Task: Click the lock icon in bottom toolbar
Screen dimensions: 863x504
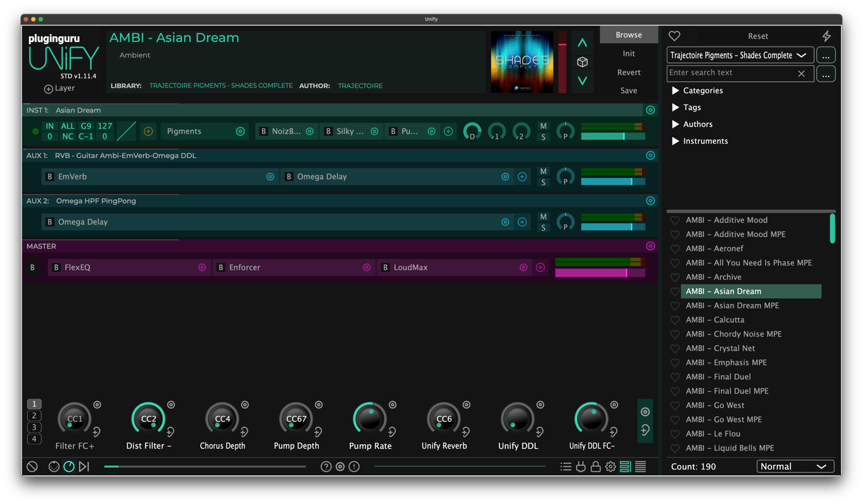Action: 595,467
